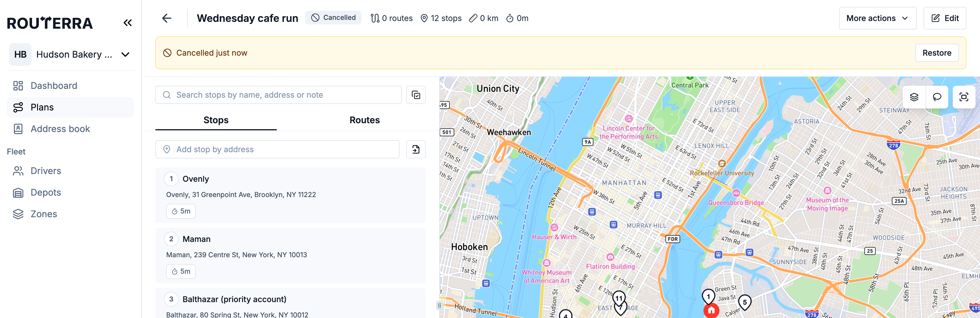Viewport: 980px width, 318px height.
Task: Navigate to Drivers under Fleet
Action: [x=70, y=171]
